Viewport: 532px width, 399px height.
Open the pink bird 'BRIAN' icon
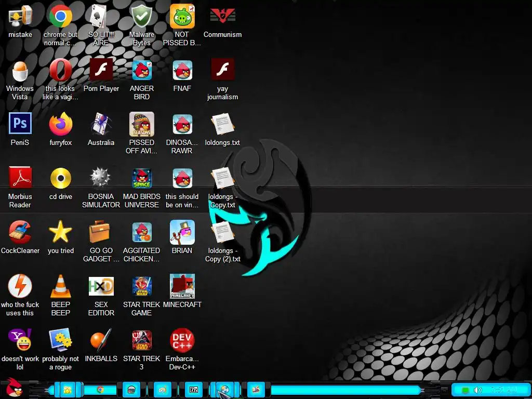click(182, 232)
